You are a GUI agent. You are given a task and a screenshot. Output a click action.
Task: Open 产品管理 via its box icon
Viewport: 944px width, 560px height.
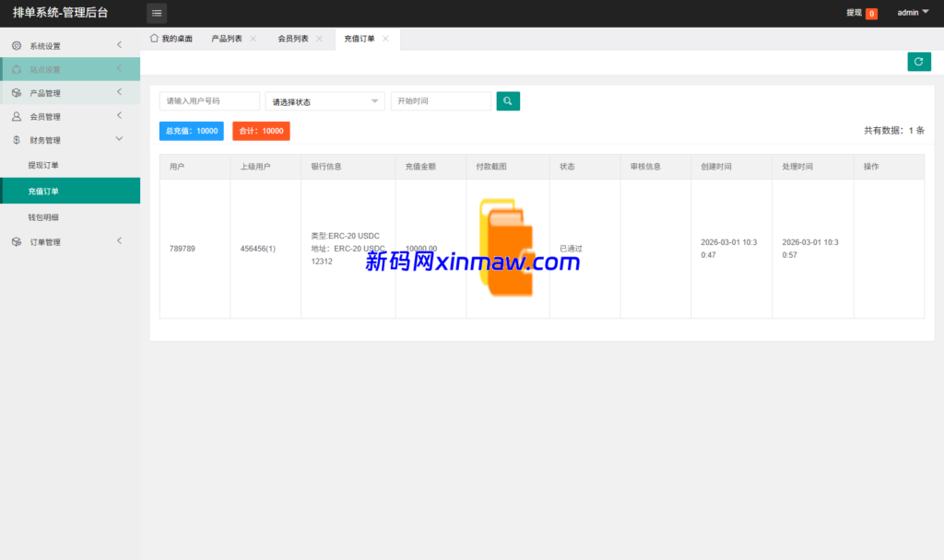pyautogui.click(x=15, y=92)
